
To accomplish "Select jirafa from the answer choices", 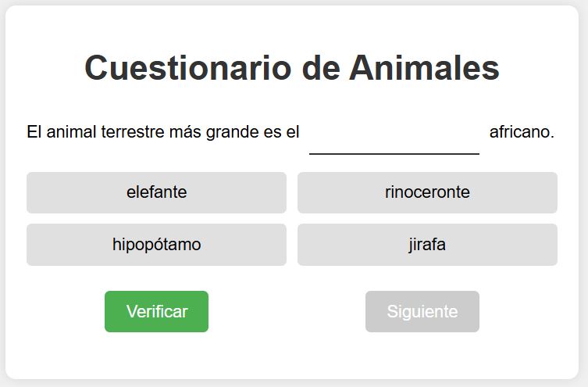I will (427, 245).
